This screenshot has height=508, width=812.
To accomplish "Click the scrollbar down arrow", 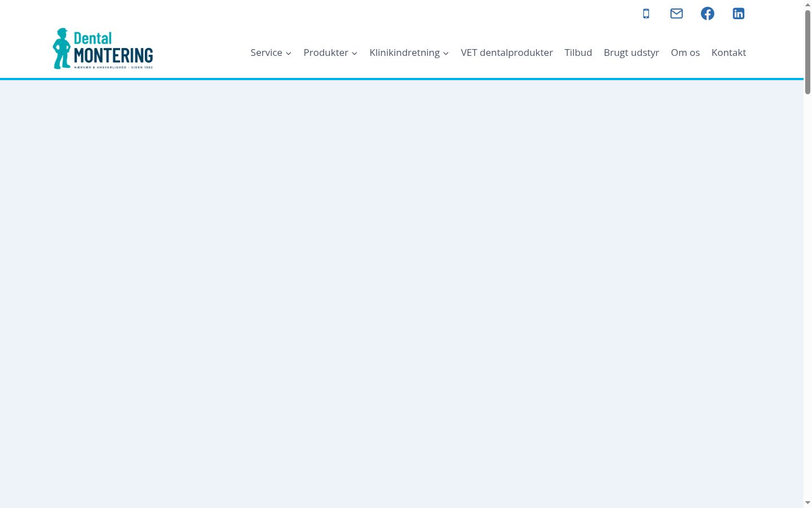I will [x=807, y=503].
